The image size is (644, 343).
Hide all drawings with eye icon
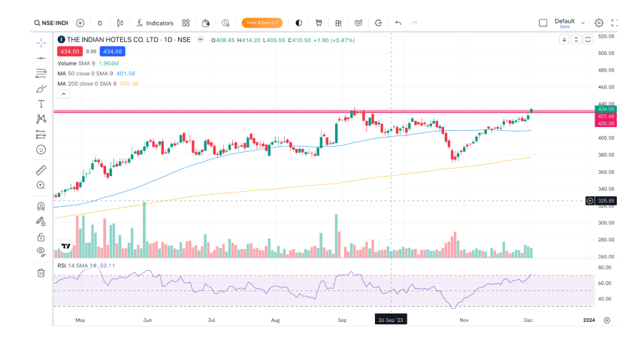point(41,251)
